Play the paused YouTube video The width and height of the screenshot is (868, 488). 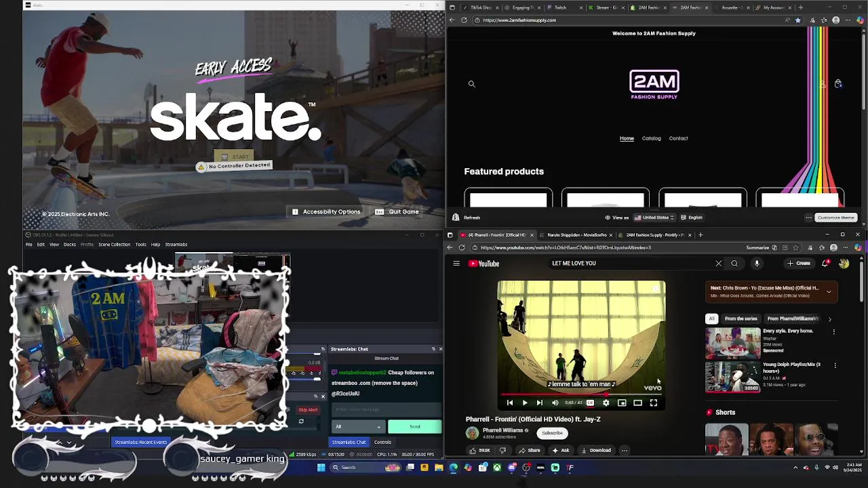coord(524,403)
